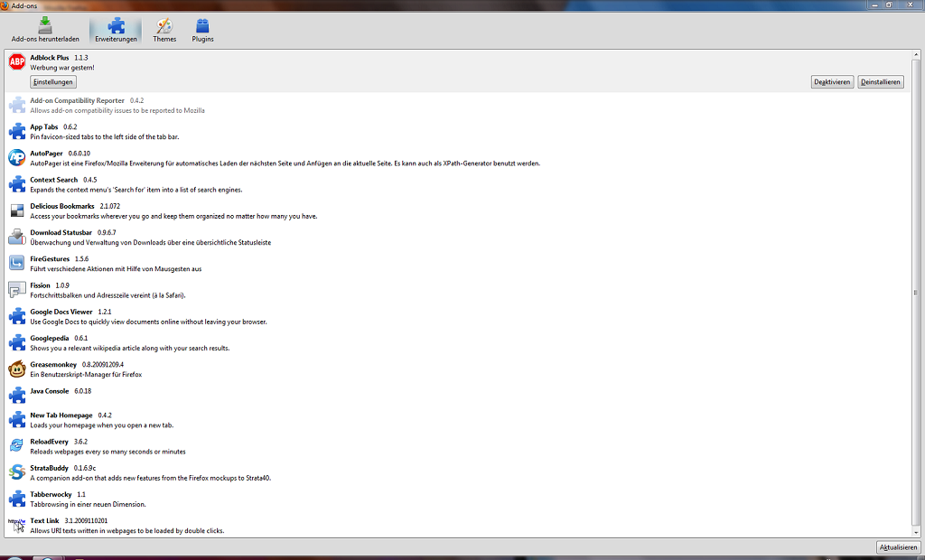This screenshot has width=925, height=560.
Task: Select the 'Delicious Bookmarks' extension name
Action: click(x=62, y=206)
